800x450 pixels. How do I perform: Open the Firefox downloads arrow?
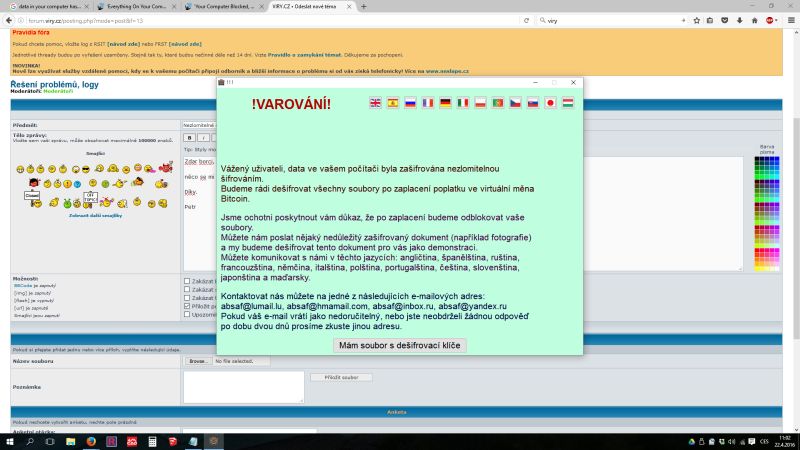click(740, 20)
